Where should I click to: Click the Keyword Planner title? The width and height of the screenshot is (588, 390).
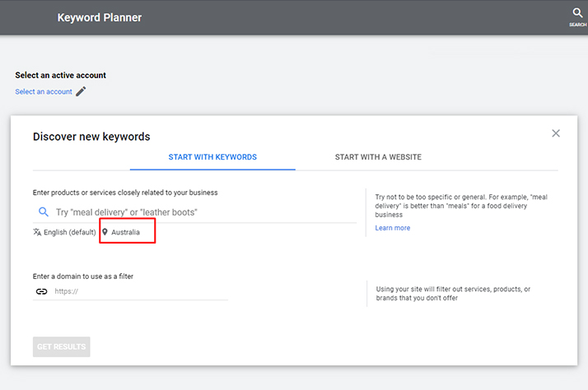point(100,17)
